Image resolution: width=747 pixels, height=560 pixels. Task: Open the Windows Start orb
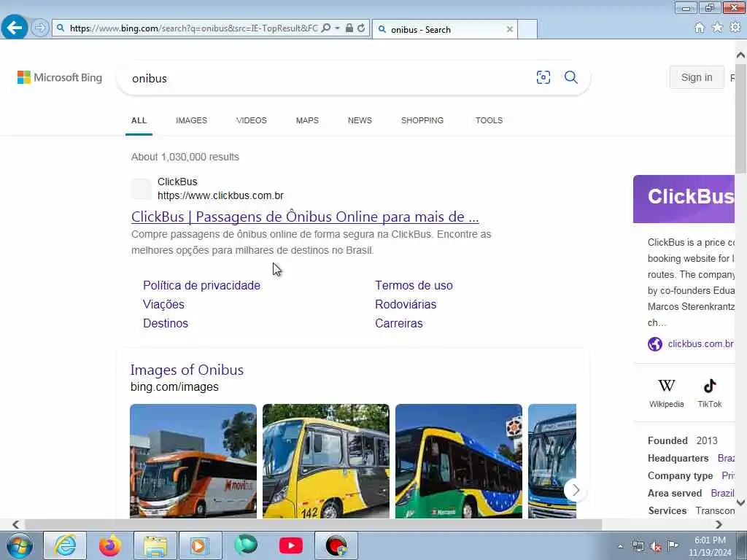coord(20,546)
